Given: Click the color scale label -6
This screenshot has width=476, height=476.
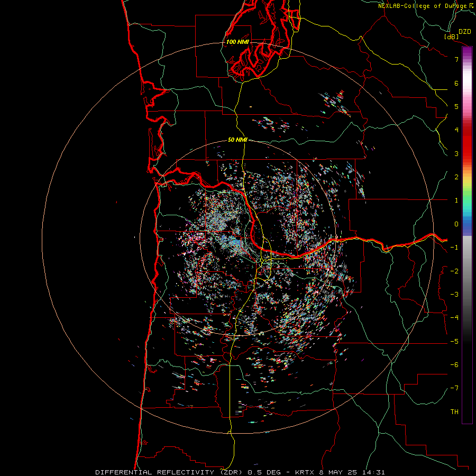Looking at the screenshot, I should tap(454, 365).
